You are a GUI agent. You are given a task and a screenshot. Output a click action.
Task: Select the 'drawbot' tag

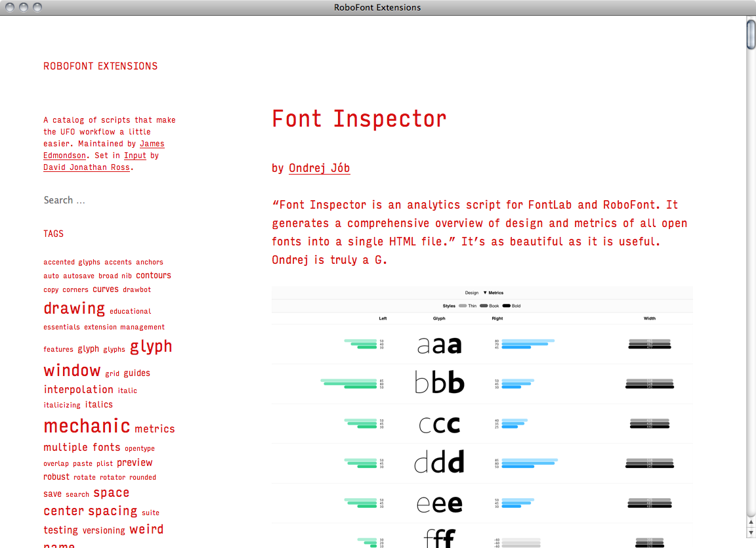[137, 289]
